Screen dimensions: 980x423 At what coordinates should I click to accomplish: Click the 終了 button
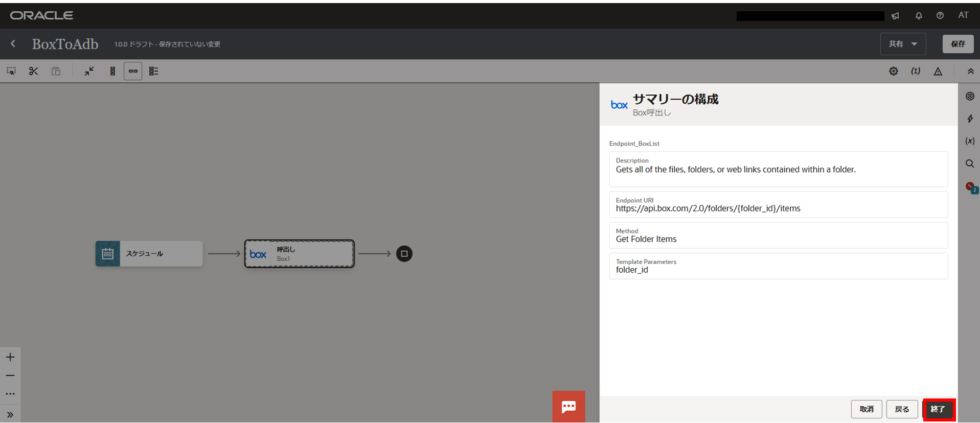[939, 409]
